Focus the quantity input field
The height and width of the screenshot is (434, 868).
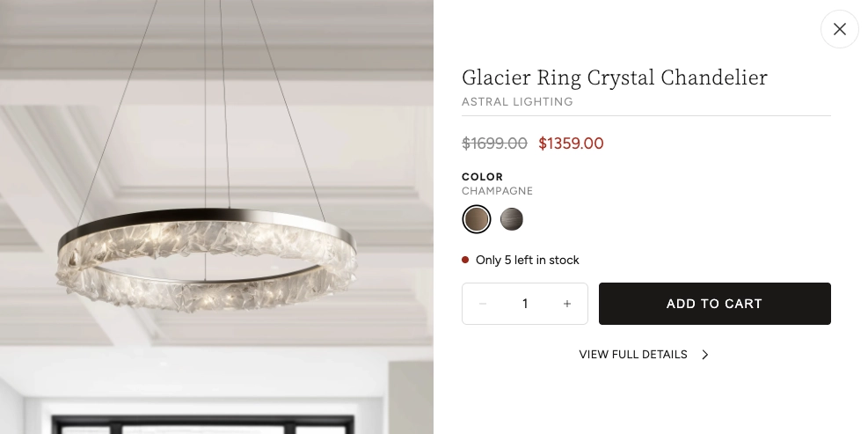tap(525, 304)
